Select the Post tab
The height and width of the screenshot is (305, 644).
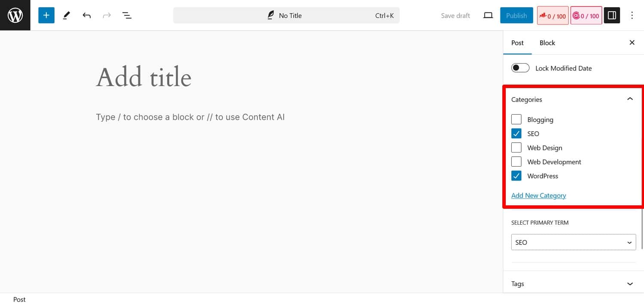tap(517, 43)
